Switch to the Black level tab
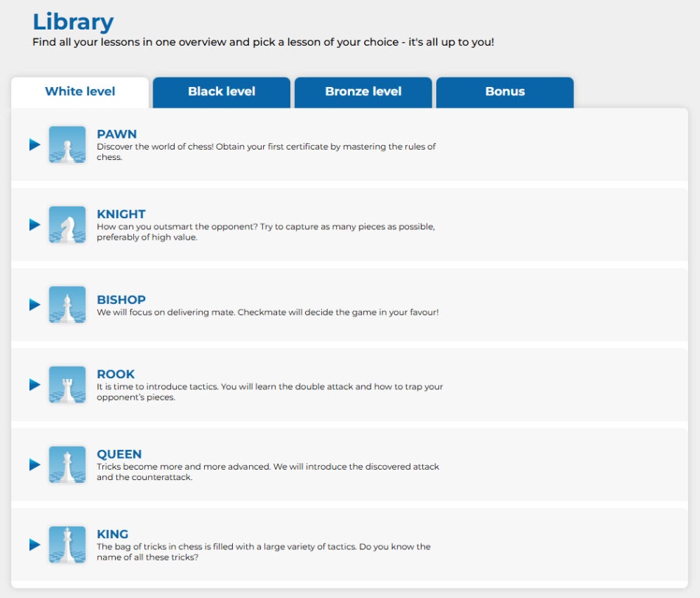 (221, 92)
